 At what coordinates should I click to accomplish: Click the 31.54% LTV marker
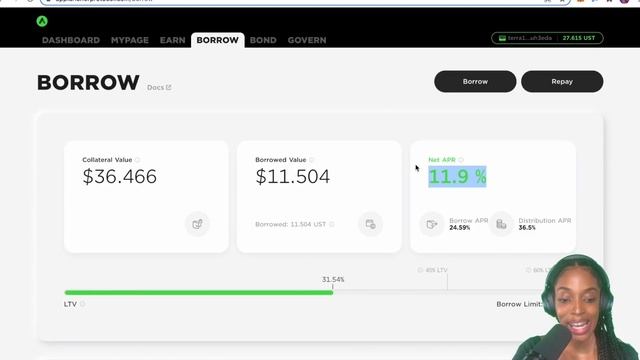333,280
